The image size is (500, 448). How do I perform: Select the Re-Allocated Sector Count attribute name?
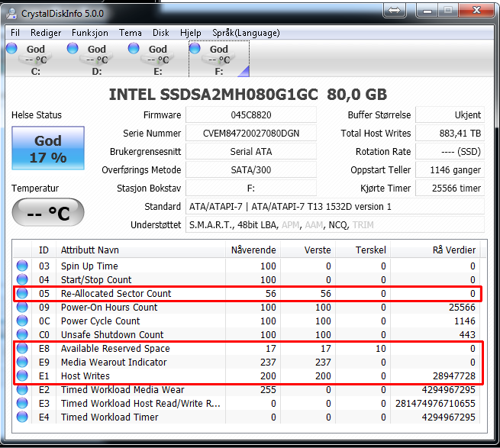[116, 293]
